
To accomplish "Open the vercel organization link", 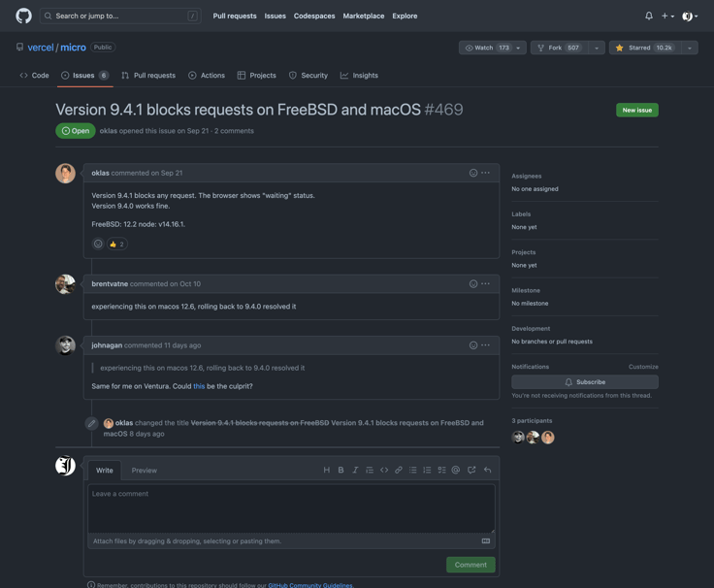I will [x=41, y=48].
